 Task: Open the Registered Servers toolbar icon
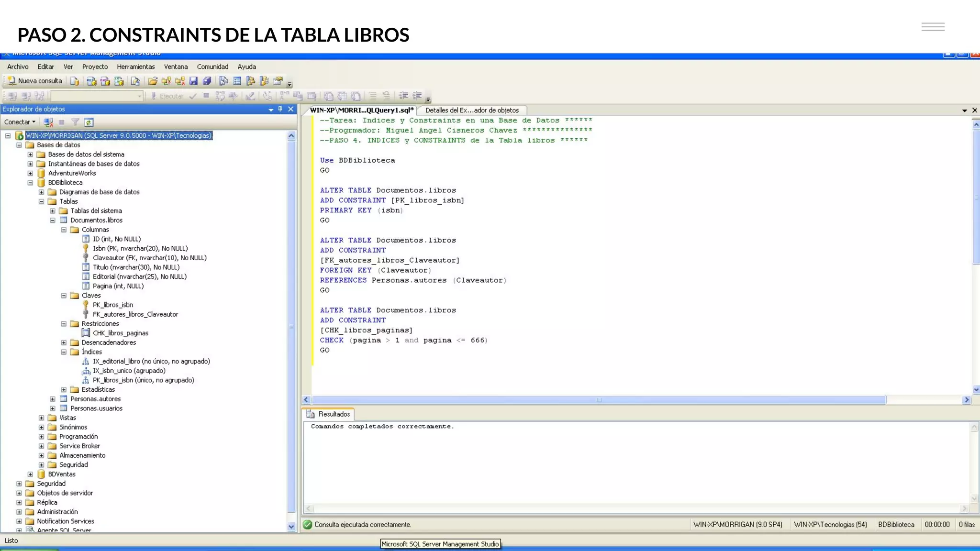[223, 81]
